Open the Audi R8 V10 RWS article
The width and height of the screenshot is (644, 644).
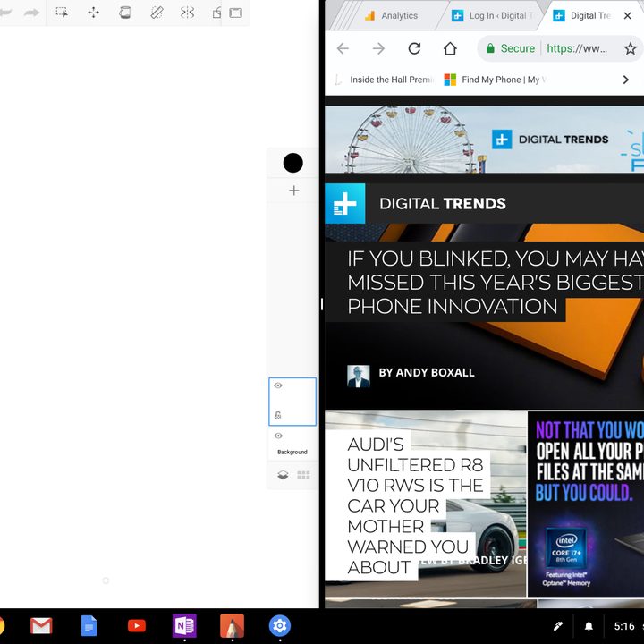coord(415,505)
